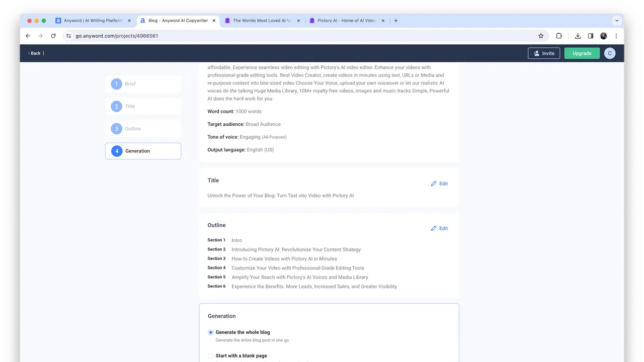Open a new browser tab

pos(396,21)
